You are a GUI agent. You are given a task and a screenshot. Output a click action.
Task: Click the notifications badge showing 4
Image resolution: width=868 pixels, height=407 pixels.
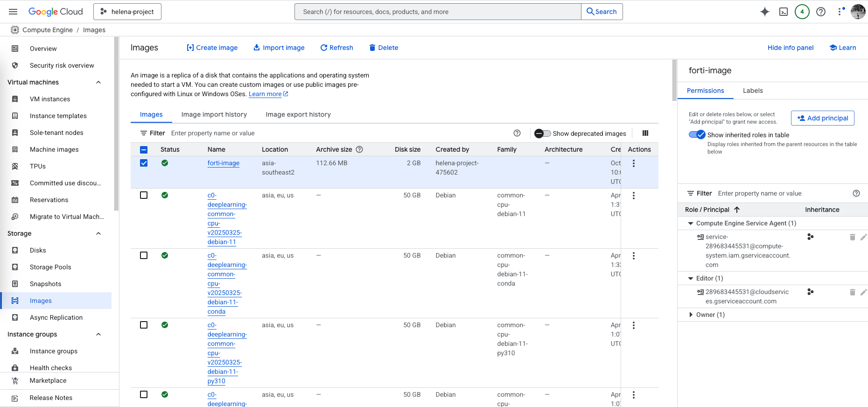(802, 12)
